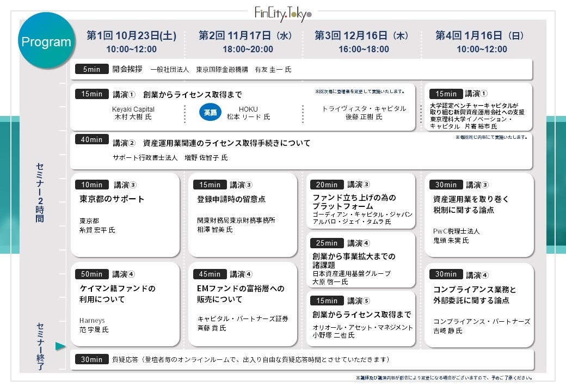Click the HOKU company text
566x392 pixels.
(x=248, y=109)
